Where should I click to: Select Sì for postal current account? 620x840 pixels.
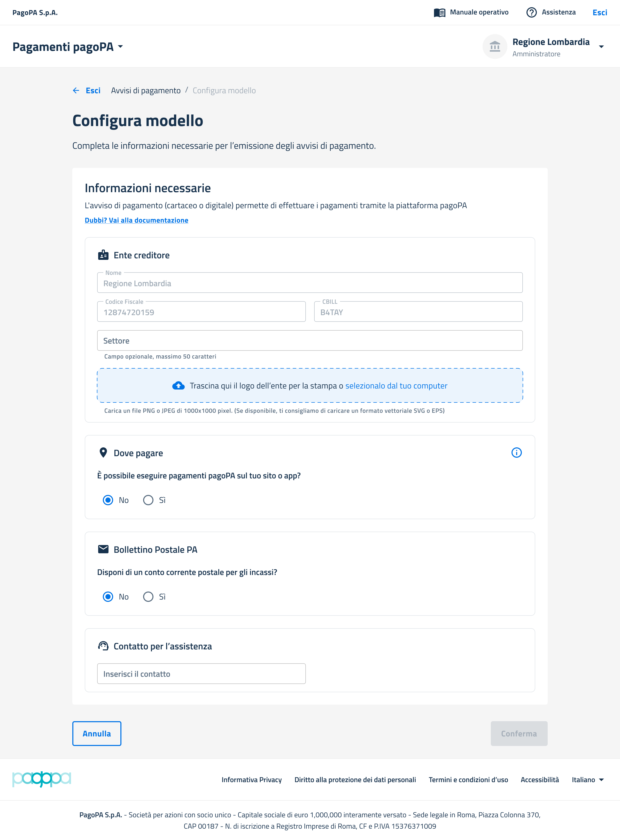pyautogui.click(x=148, y=596)
